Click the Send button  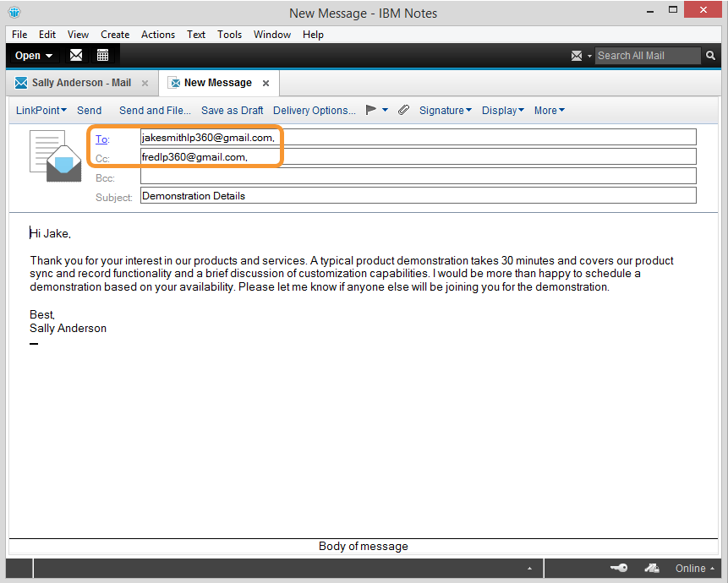click(89, 110)
